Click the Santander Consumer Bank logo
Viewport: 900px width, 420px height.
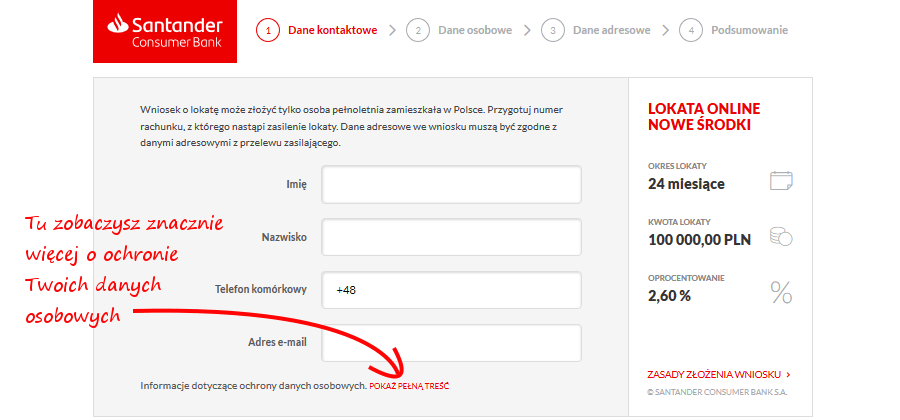click(165, 31)
